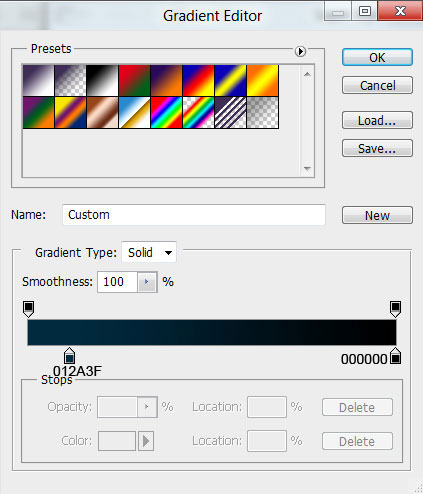Create a preset with the New button
The height and width of the screenshot is (494, 423).
(x=377, y=215)
